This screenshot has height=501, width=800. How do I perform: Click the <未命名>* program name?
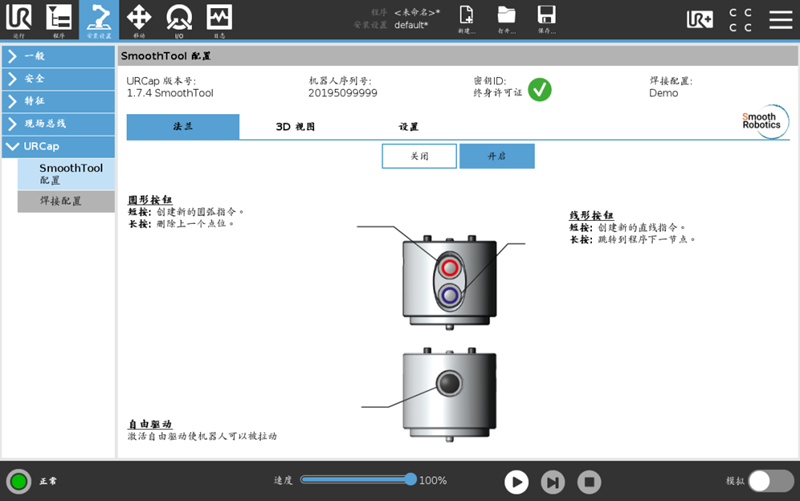click(417, 12)
